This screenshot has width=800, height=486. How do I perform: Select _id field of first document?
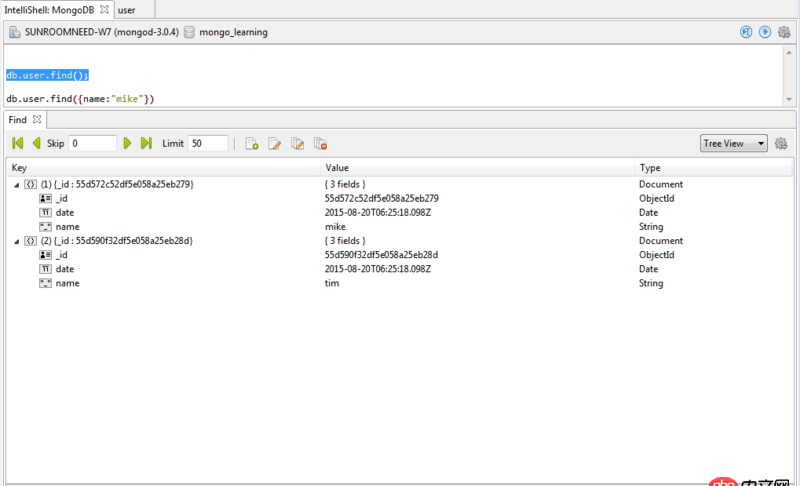[399, 198]
